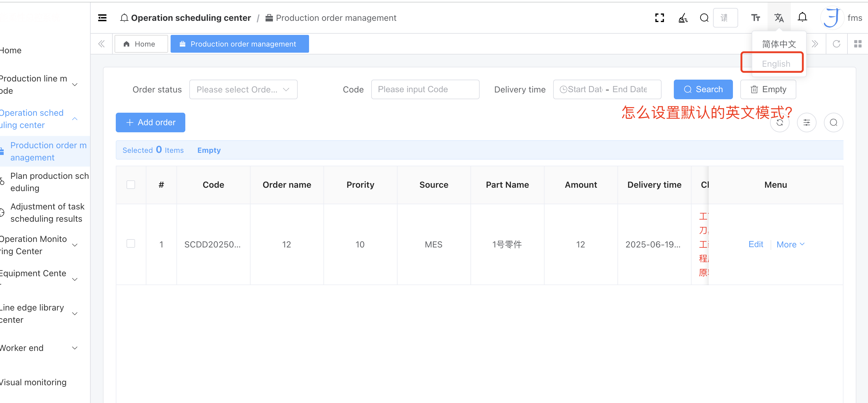Click the language translate icon
This screenshot has height=403, width=868.
(779, 18)
